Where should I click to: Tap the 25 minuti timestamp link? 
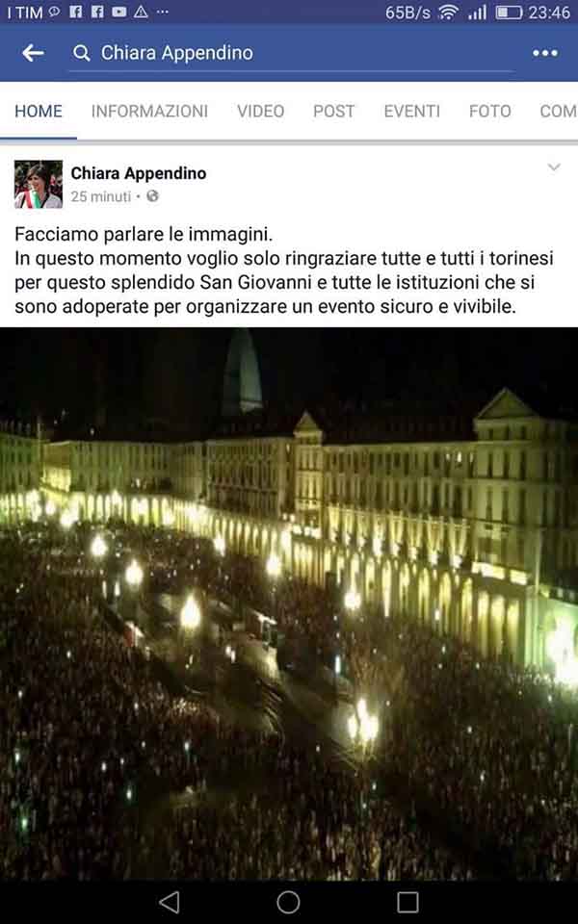[x=101, y=196]
